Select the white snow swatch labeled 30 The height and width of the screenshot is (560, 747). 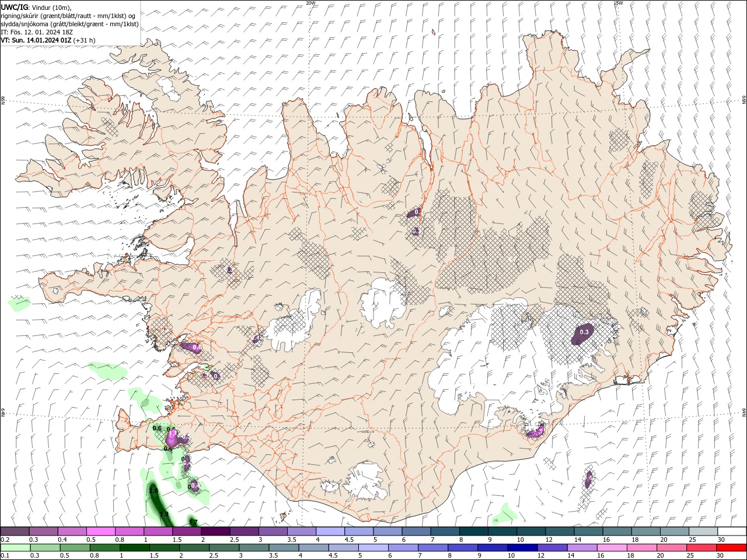(732, 531)
